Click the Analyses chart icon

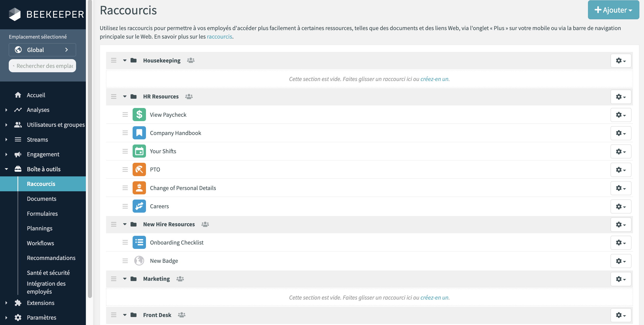click(18, 110)
